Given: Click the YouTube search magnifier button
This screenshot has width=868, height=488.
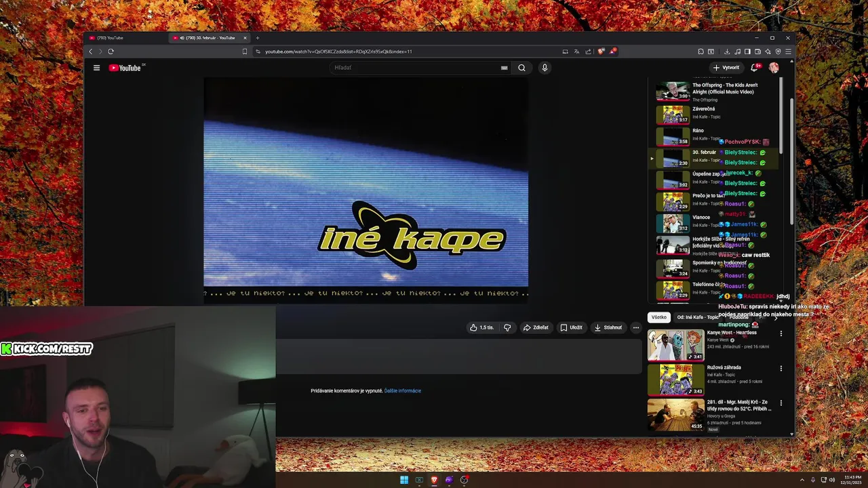Looking at the screenshot, I should click(521, 68).
